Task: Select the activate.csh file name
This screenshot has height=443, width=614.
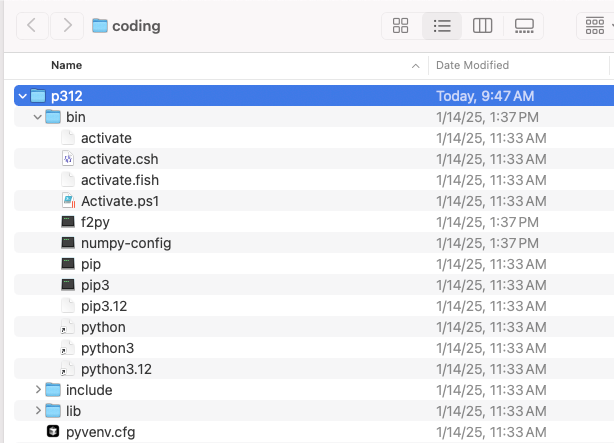Action: [119, 159]
